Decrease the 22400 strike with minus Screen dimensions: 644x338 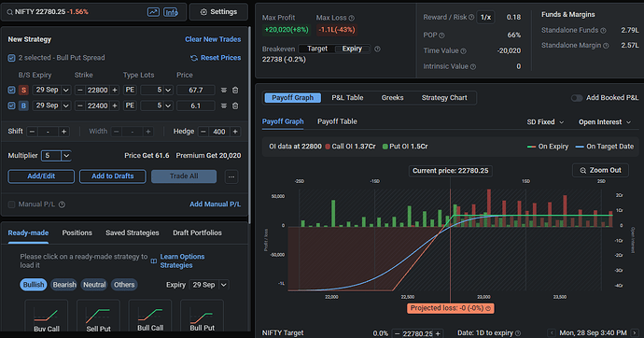pos(80,106)
